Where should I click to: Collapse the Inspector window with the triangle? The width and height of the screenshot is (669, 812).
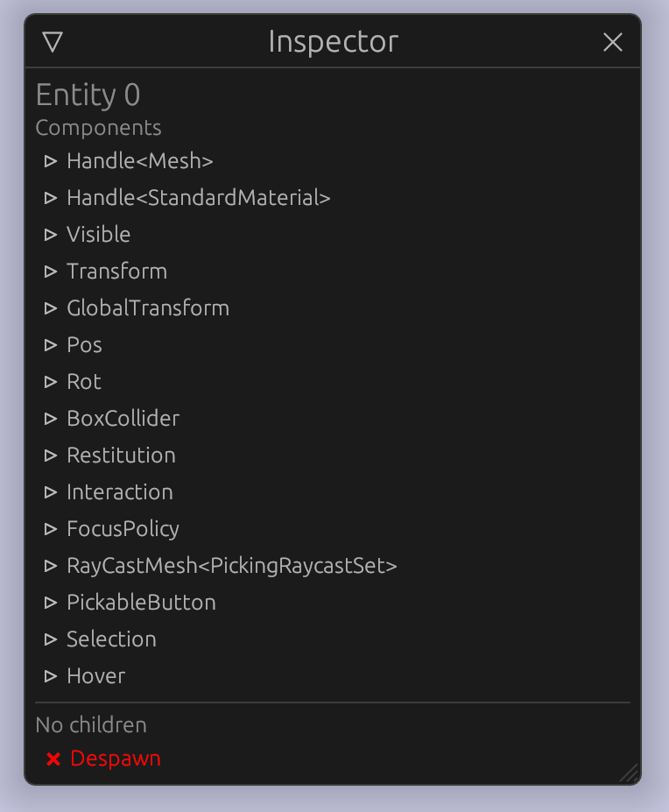tap(53, 42)
